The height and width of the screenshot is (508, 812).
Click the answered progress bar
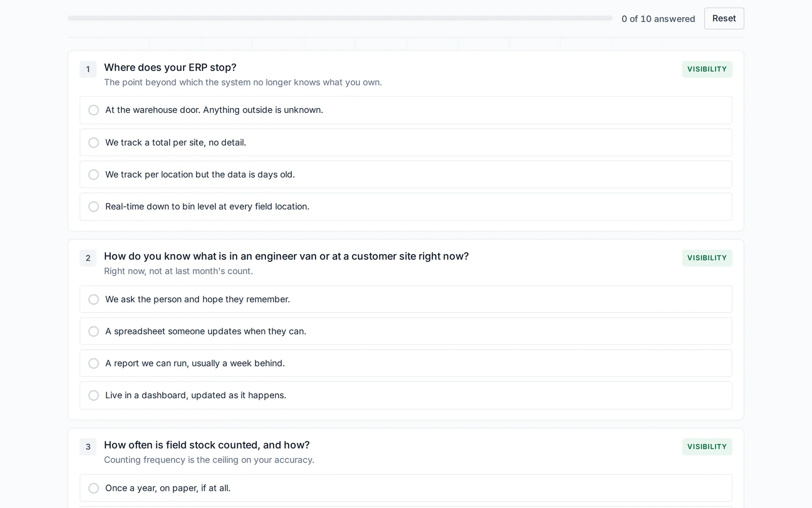(340, 18)
